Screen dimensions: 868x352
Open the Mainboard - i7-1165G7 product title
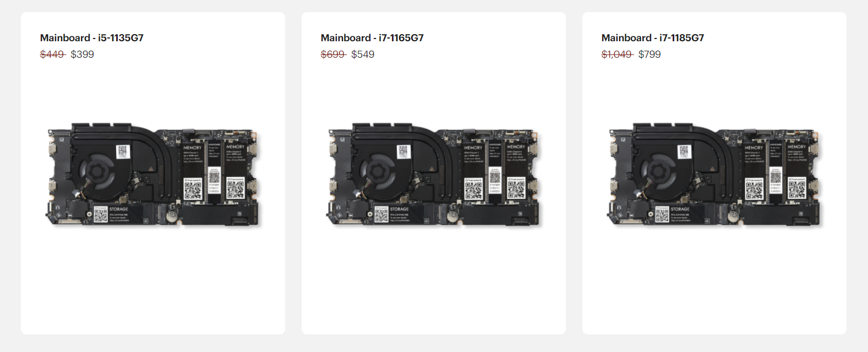(x=372, y=38)
